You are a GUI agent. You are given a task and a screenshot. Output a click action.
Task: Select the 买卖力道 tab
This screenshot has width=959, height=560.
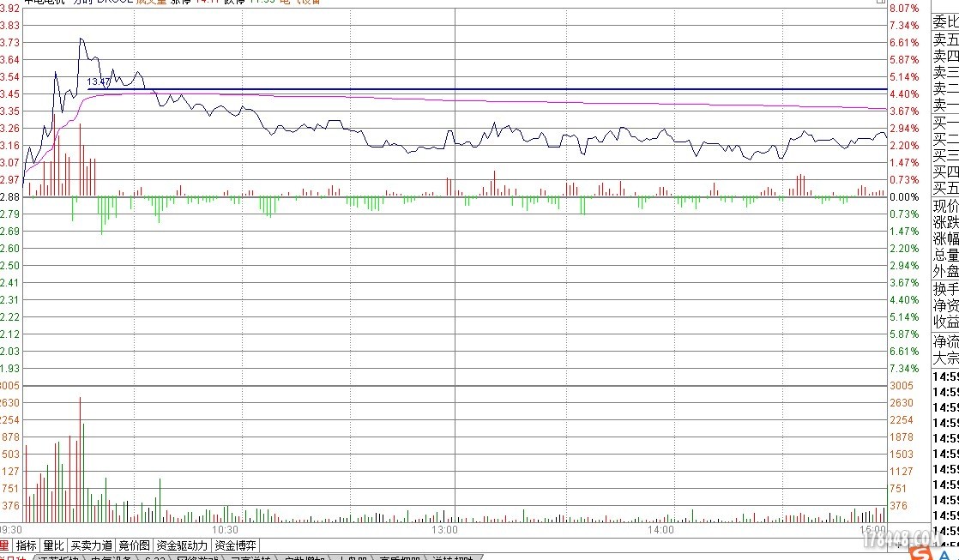coord(91,545)
